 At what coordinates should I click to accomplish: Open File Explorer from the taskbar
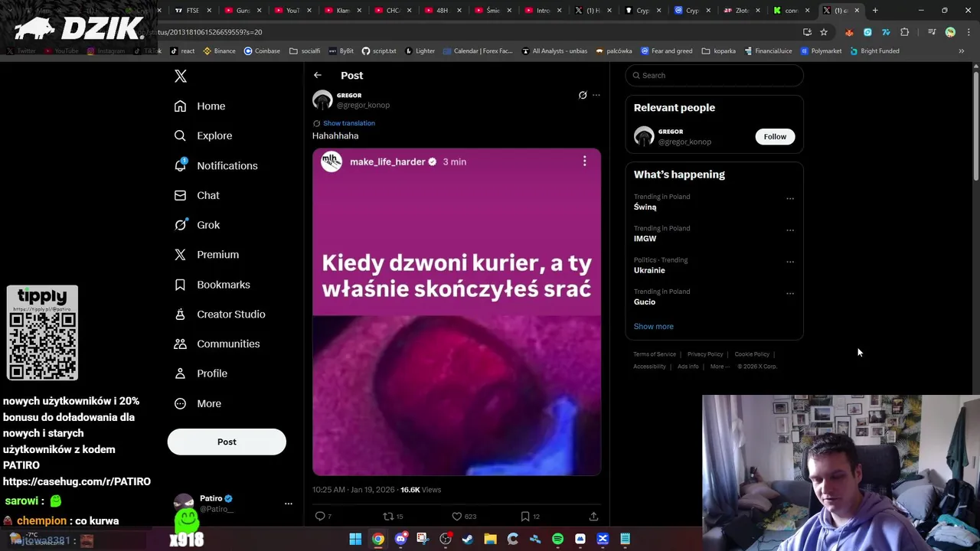tap(490, 540)
